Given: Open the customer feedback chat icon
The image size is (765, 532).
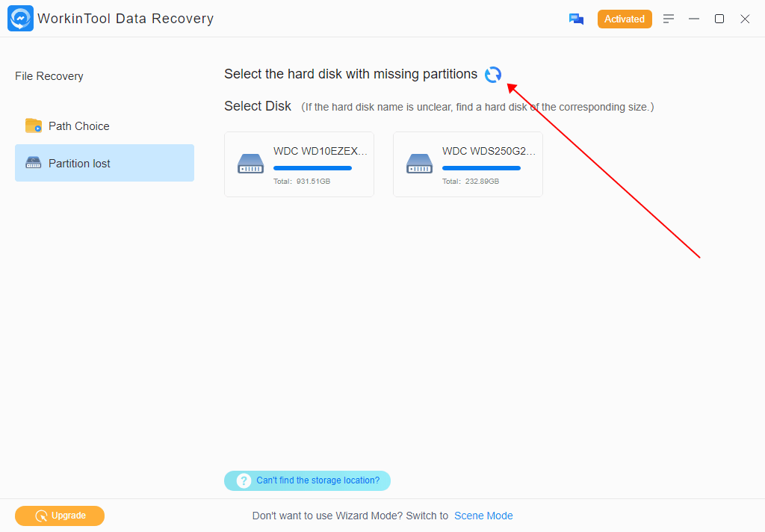Looking at the screenshot, I should point(576,19).
